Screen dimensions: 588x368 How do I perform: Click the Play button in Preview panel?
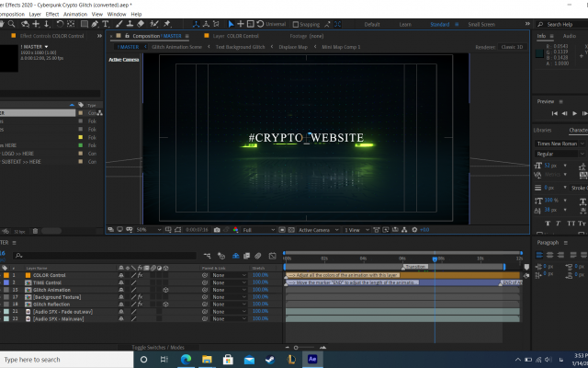click(574, 113)
